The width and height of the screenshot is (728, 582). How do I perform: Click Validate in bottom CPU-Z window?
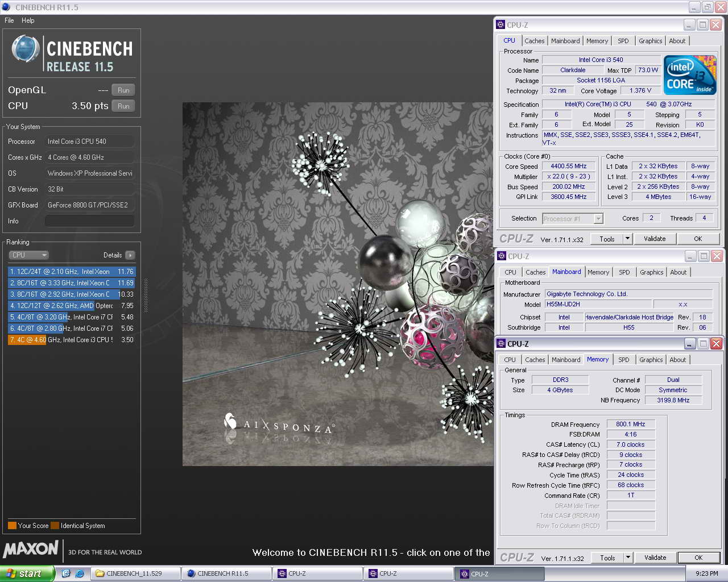[655, 558]
